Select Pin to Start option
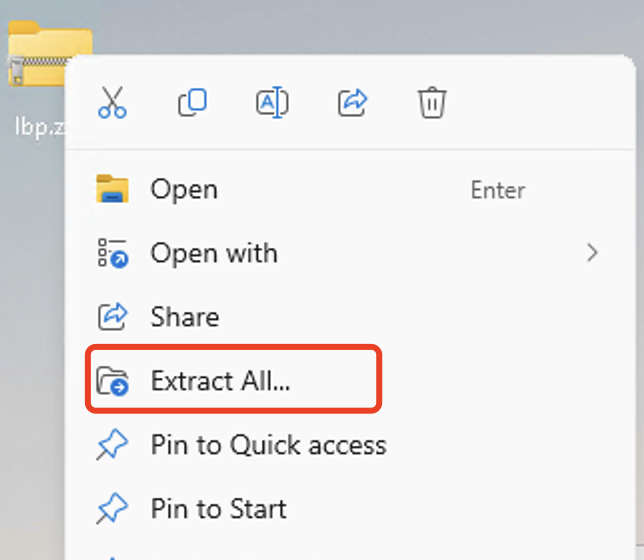The width and height of the screenshot is (644, 560). (218, 509)
